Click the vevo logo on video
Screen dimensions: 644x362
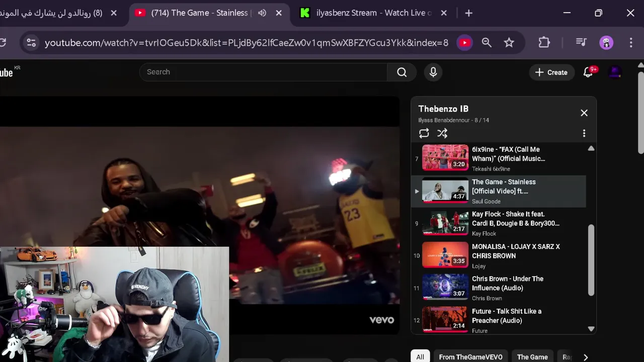382,320
